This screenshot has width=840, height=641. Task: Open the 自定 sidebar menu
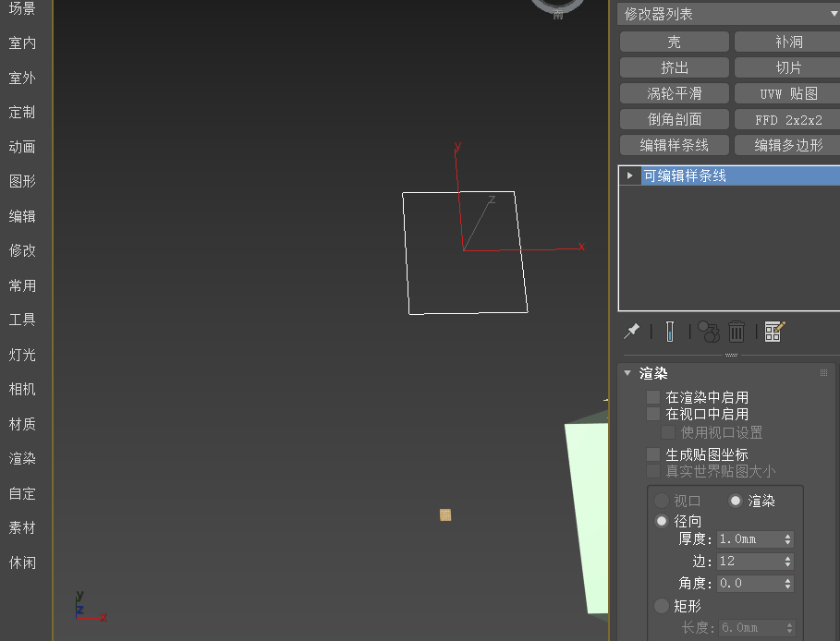point(22,493)
